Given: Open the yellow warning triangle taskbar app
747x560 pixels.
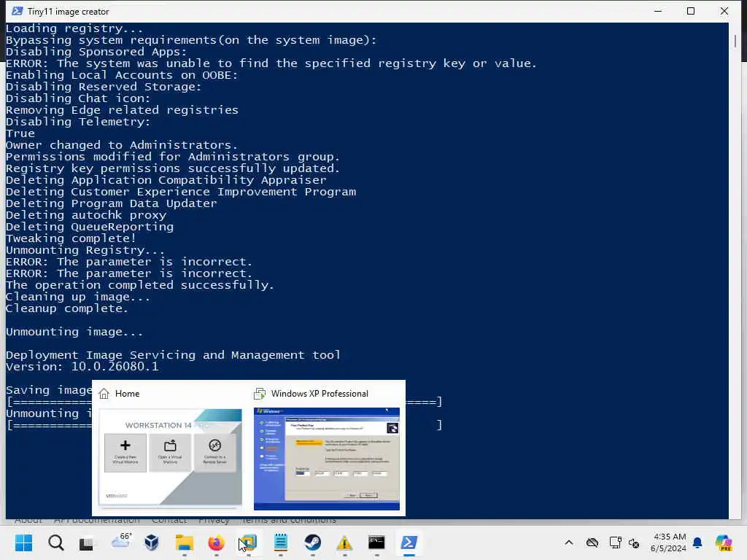Looking at the screenshot, I should [x=344, y=542].
